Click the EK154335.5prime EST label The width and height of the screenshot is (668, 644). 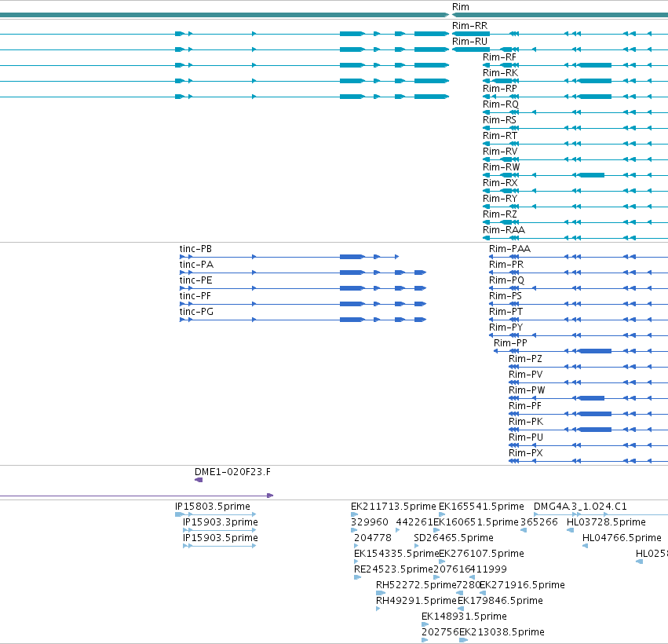(x=396, y=554)
